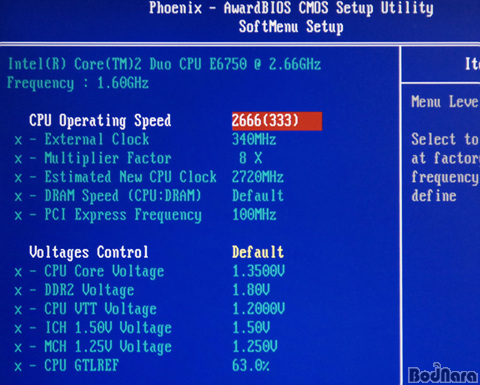The width and height of the screenshot is (480, 385).
Task: Select the DRAM Speed (CPU:DRAM) label
Action: (x=123, y=196)
